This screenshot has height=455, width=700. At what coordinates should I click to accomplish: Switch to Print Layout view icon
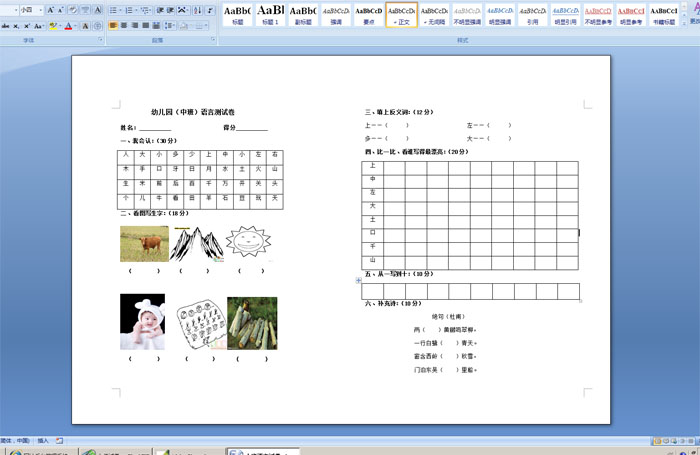pos(657,441)
